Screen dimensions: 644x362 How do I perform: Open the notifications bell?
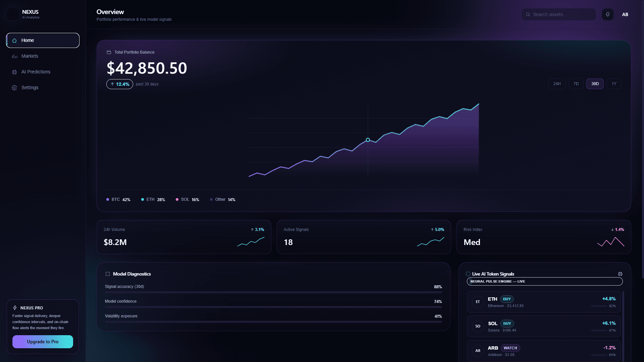click(607, 14)
